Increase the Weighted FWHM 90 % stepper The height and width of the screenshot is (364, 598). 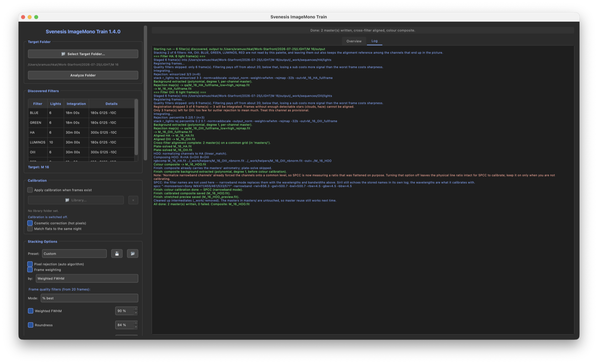(136, 309)
